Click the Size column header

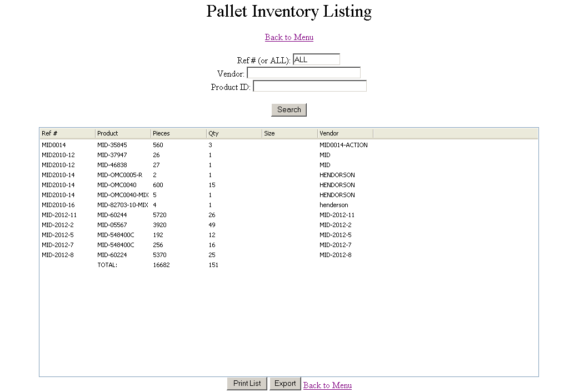tap(290, 133)
